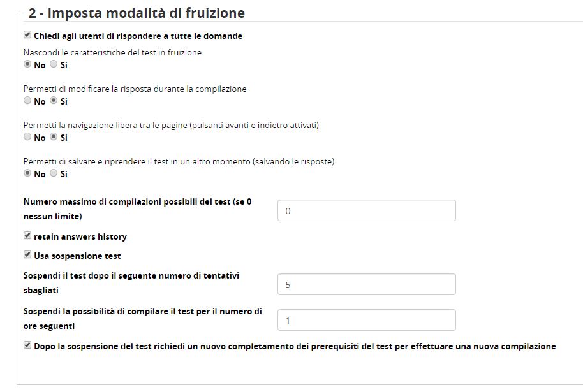Screen dimensions: 583x392
Task: Pick 'No' for salvare e riprendere il test
Action: coord(27,173)
